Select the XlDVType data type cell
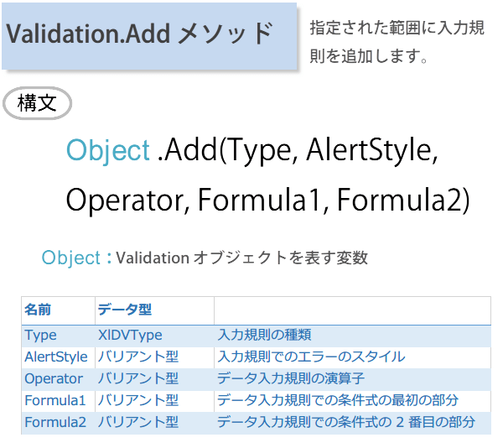This screenshot has width=503, height=448. [x=130, y=335]
